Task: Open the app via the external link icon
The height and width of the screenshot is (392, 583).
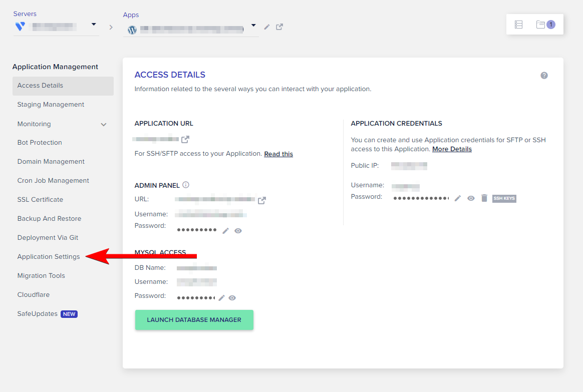Action: click(x=279, y=27)
